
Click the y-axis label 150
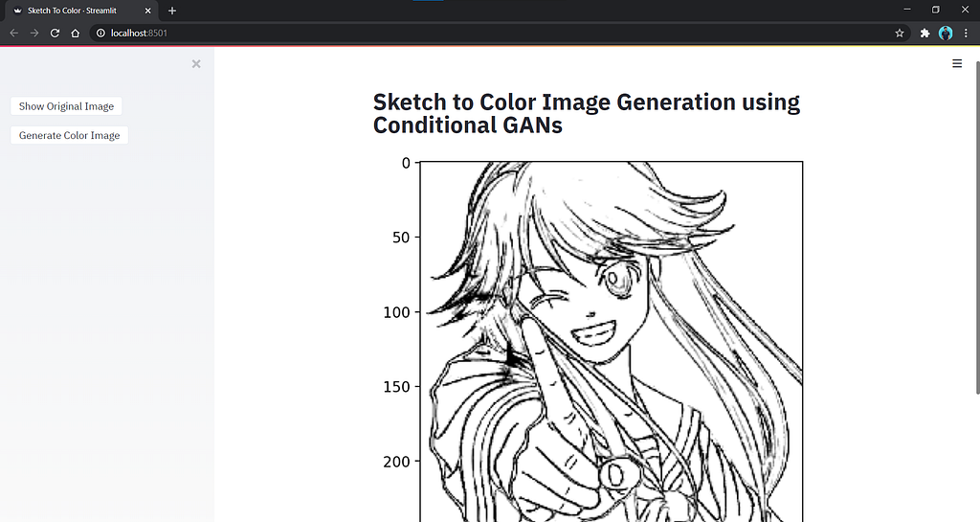(397, 387)
